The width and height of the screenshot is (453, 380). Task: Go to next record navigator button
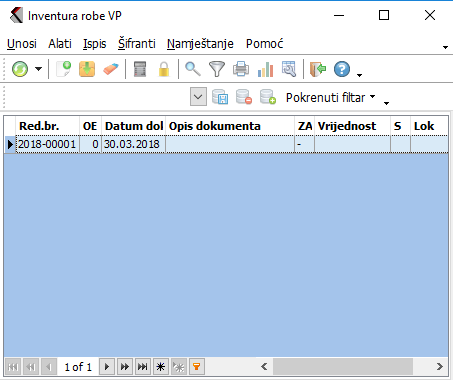pyautogui.click(x=107, y=367)
